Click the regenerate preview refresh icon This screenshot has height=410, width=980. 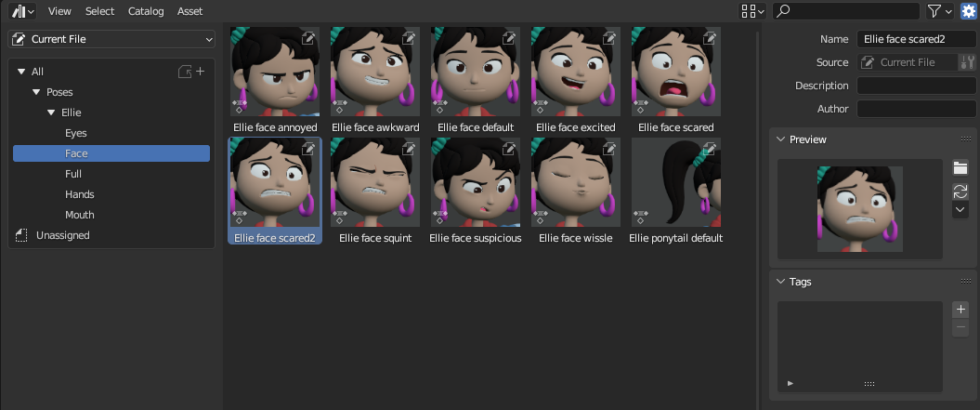click(960, 191)
